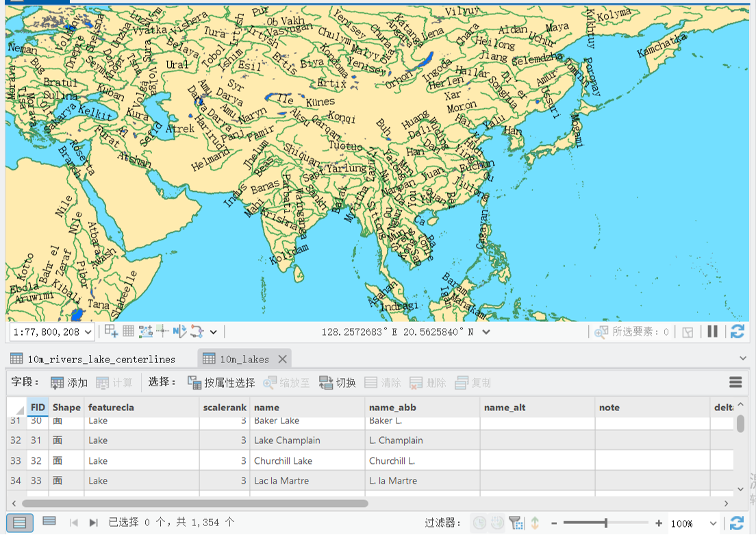This screenshot has width=756, height=535.
Task: Click the filter by extent funnel icon
Action: click(x=516, y=523)
